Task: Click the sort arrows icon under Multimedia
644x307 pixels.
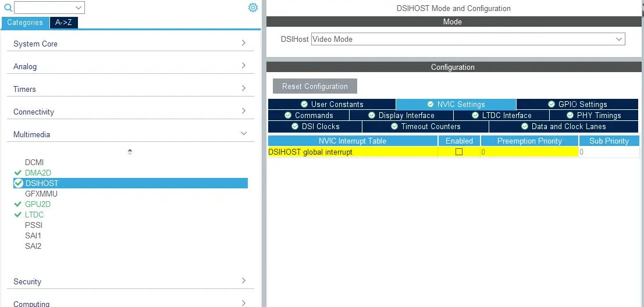Action: click(x=130, y=152)
